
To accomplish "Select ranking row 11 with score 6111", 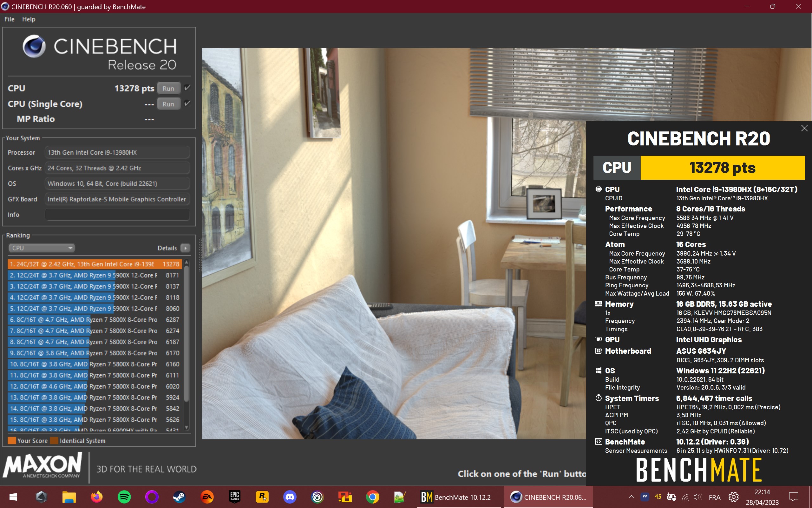I will point(95,375).
